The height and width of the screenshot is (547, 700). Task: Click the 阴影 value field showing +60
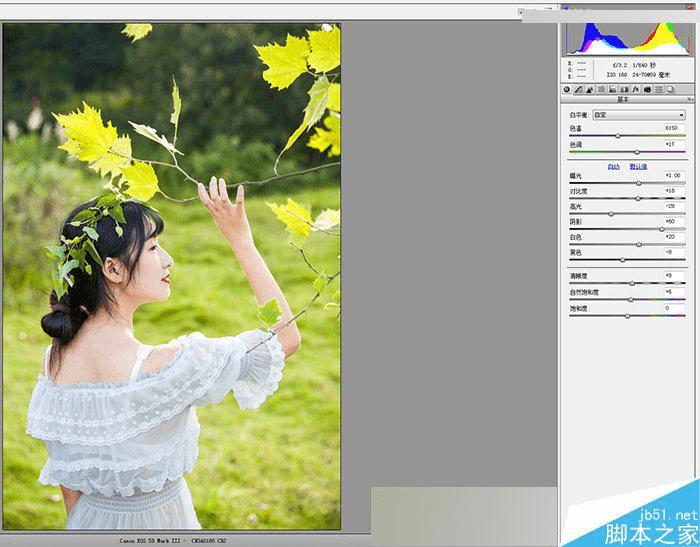[674, 221]
